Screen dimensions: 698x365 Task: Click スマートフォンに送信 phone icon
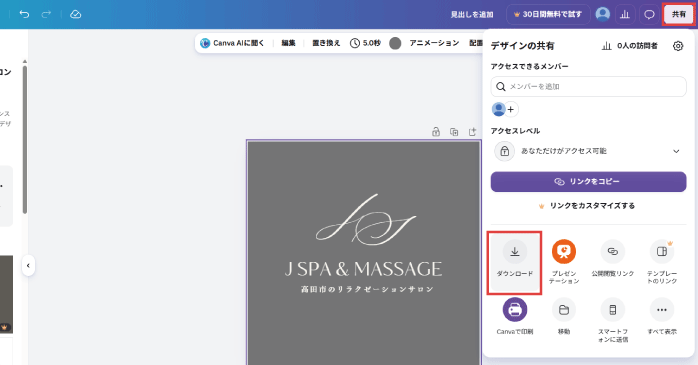(x=613, y=309)
